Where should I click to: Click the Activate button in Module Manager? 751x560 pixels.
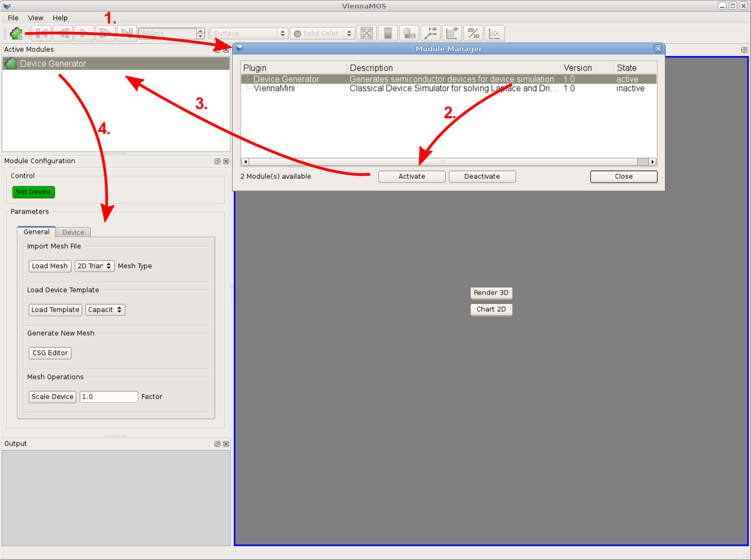411,176
